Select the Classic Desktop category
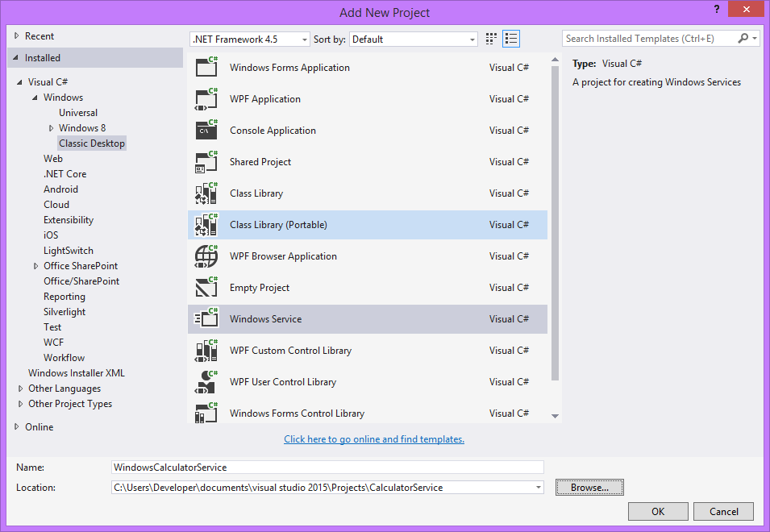This screenshot has width=770, height=532. (x=92, y=143)
